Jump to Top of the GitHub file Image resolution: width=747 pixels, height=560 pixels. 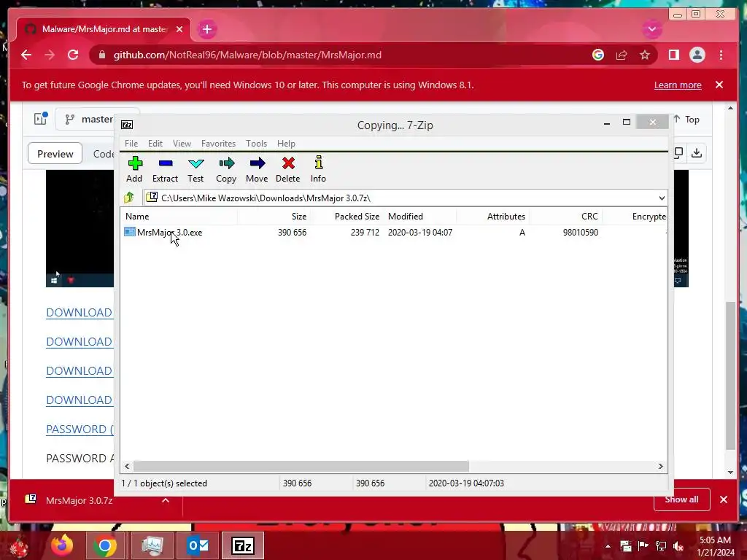[x=686, y=119]
